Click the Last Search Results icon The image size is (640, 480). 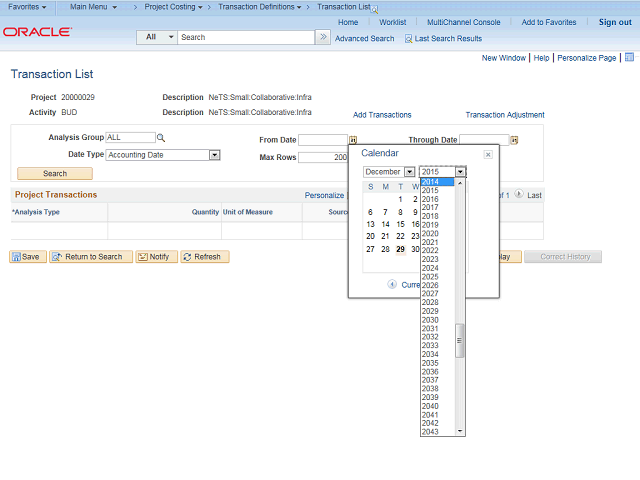click(408, 38)
